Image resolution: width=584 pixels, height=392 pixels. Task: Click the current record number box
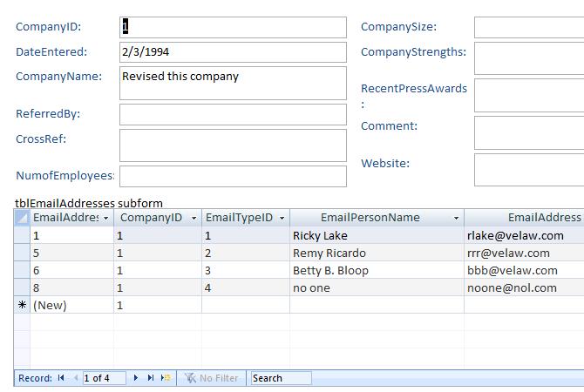[105, 378]
